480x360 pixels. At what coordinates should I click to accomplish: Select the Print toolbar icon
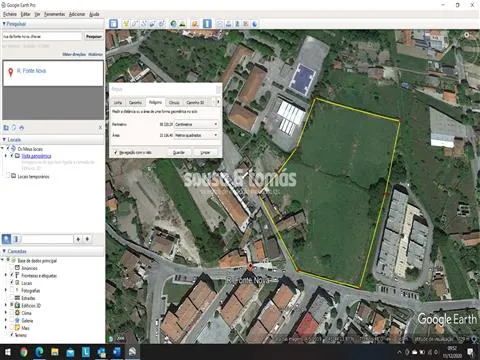[229, 24]
